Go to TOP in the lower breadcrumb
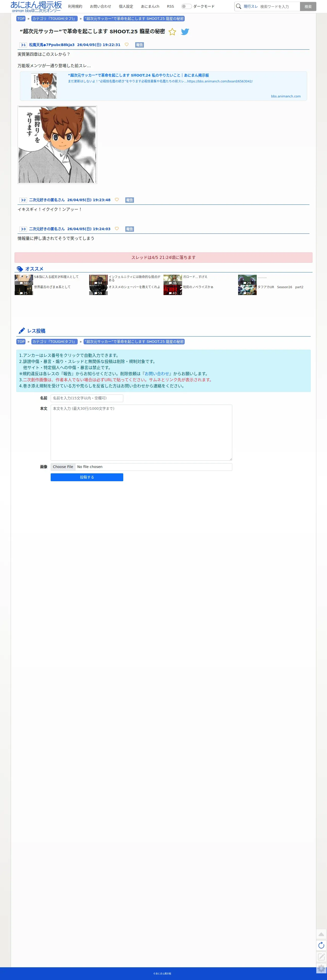Screen dimensions: 327x980 (x=21, y=342)
